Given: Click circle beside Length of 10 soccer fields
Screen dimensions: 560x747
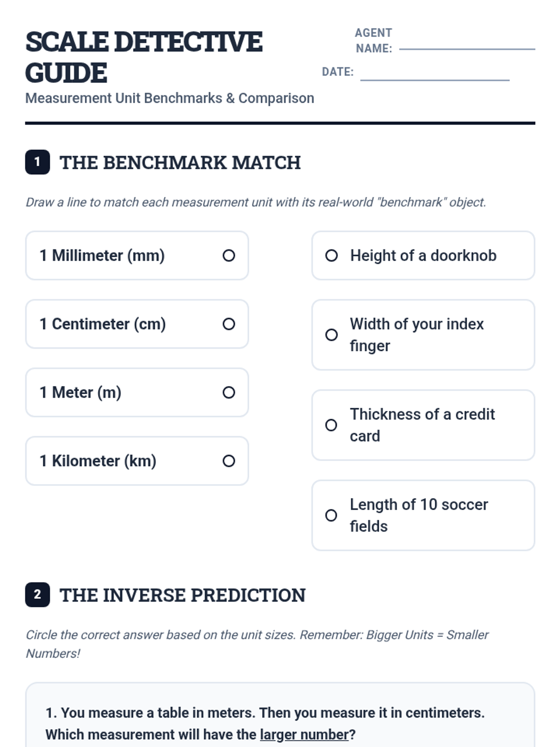Looking at the screenshot, I should [331, 515].
